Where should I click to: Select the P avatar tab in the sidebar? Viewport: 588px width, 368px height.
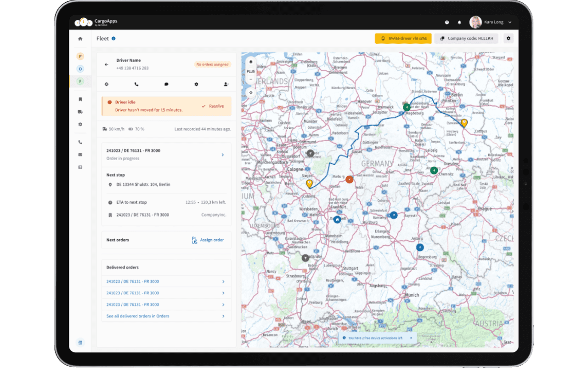point(80,56)
